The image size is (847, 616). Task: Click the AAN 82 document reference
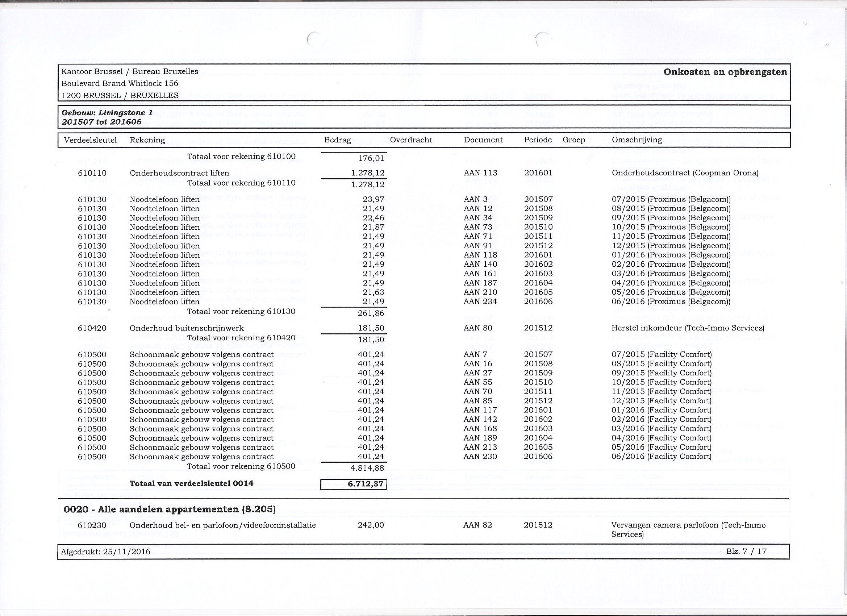[477, 525]
